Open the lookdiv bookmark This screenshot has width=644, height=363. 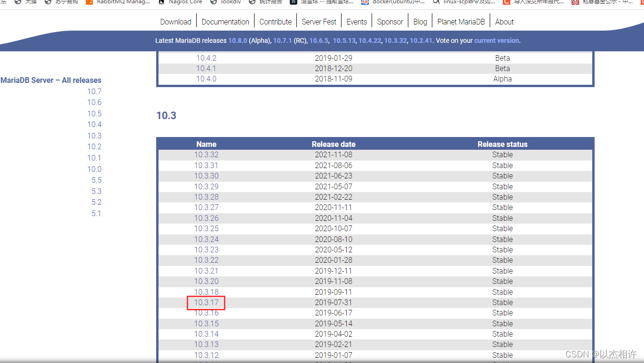(226, 2)
